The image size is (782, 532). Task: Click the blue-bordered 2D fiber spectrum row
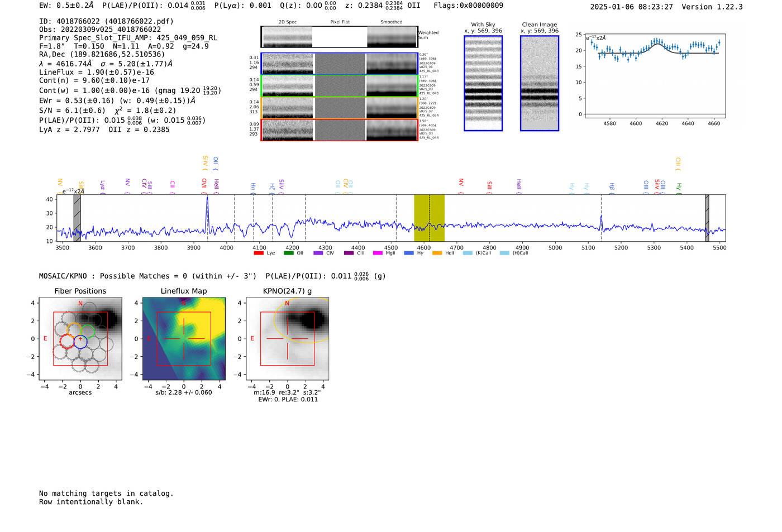pos(339,64)
